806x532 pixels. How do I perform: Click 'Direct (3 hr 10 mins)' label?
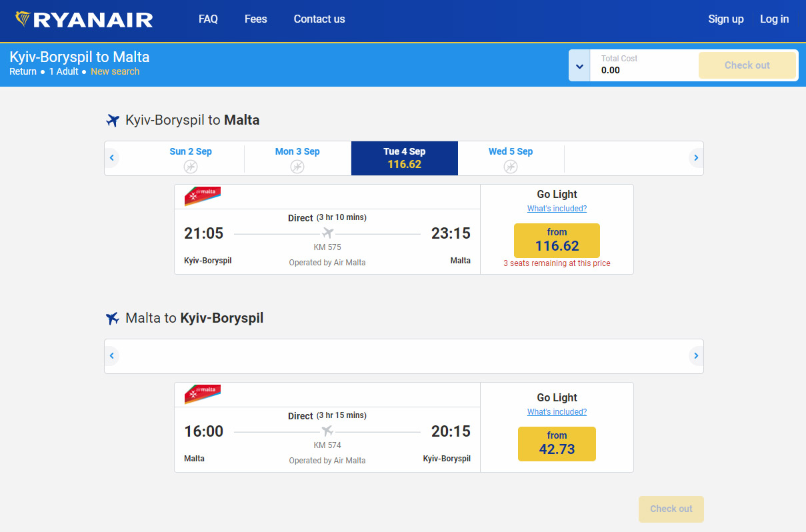click(327, 218)
